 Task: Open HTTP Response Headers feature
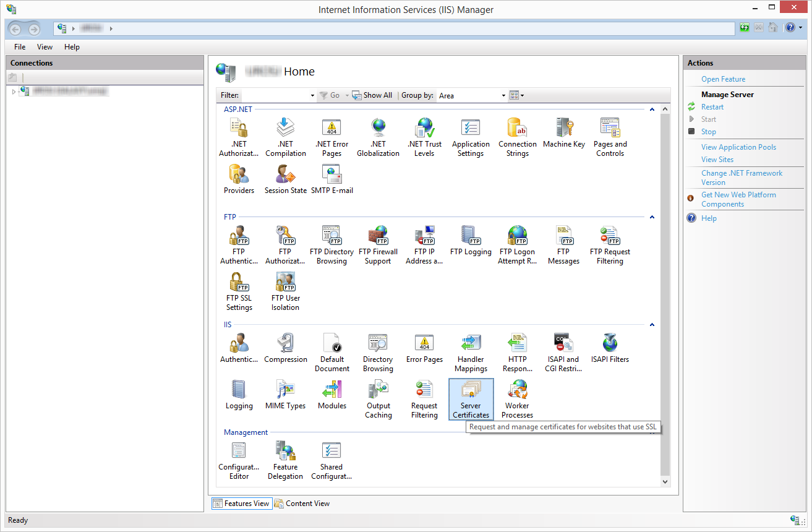point(517,353)
